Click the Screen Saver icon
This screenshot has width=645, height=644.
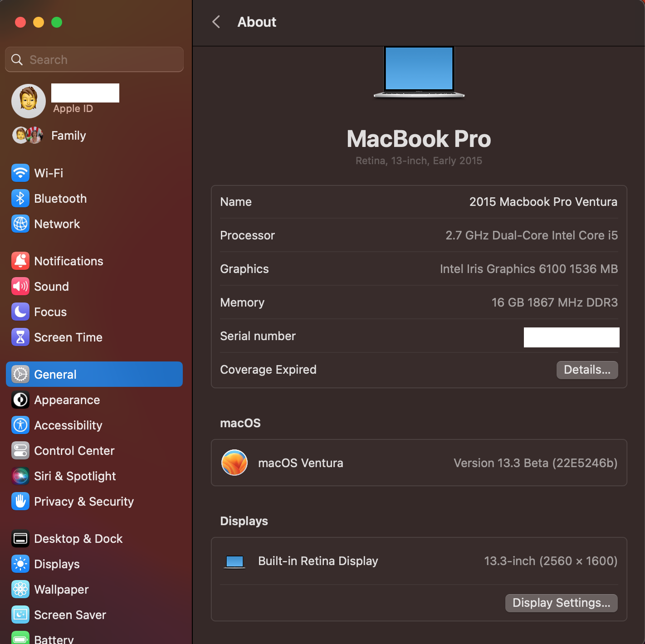[x=20, y=615]
